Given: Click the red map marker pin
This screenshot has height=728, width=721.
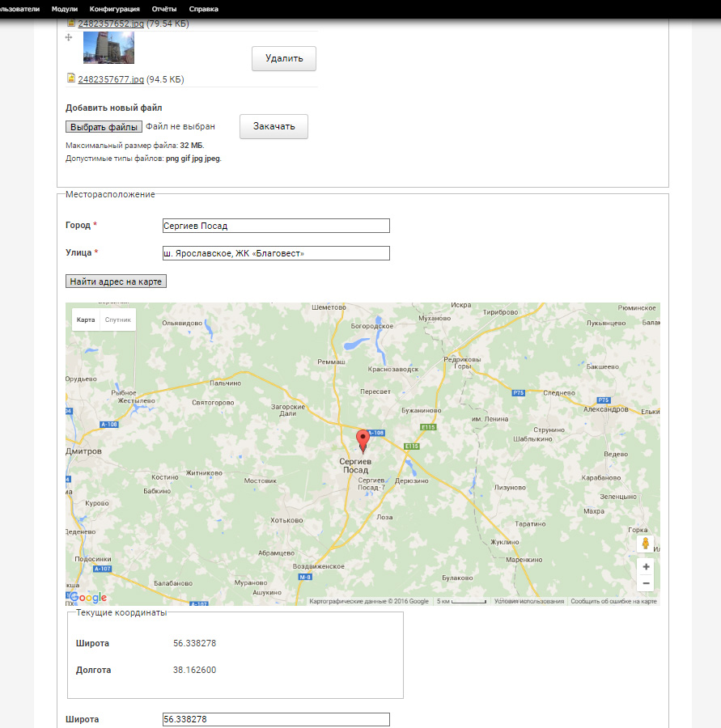Looking at the screenshot, I should click(x=363, y=442).
